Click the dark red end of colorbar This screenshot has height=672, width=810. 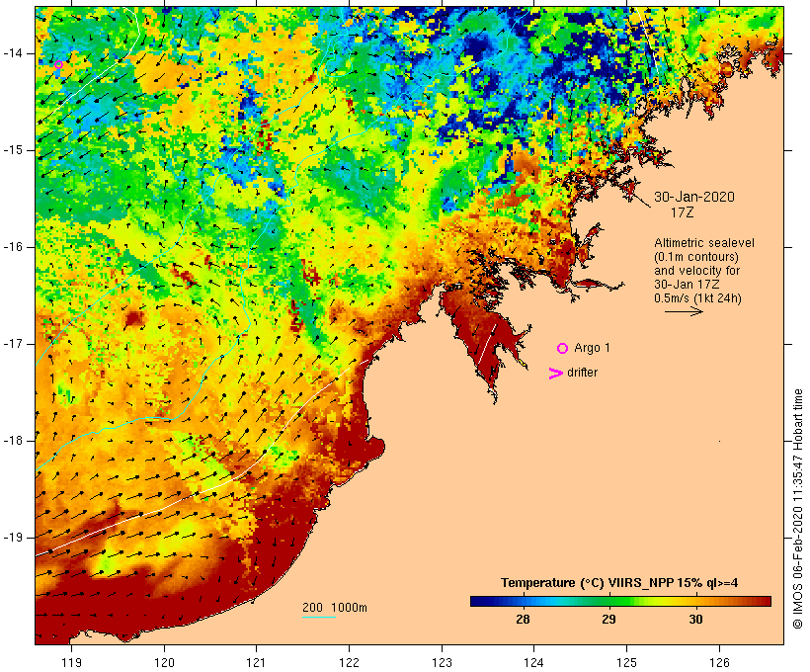[764, 601]
